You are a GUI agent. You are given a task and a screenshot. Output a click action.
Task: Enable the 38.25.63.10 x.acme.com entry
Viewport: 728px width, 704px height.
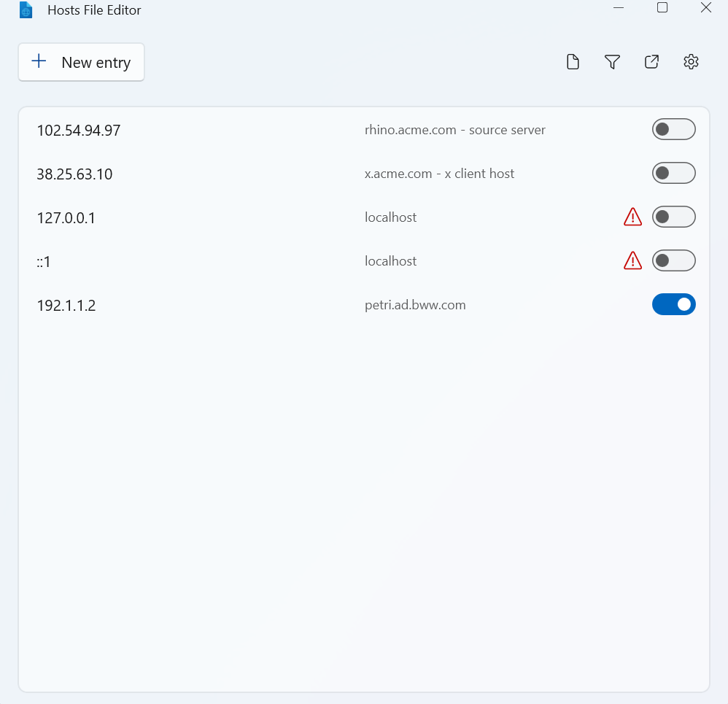coord(673,173)
